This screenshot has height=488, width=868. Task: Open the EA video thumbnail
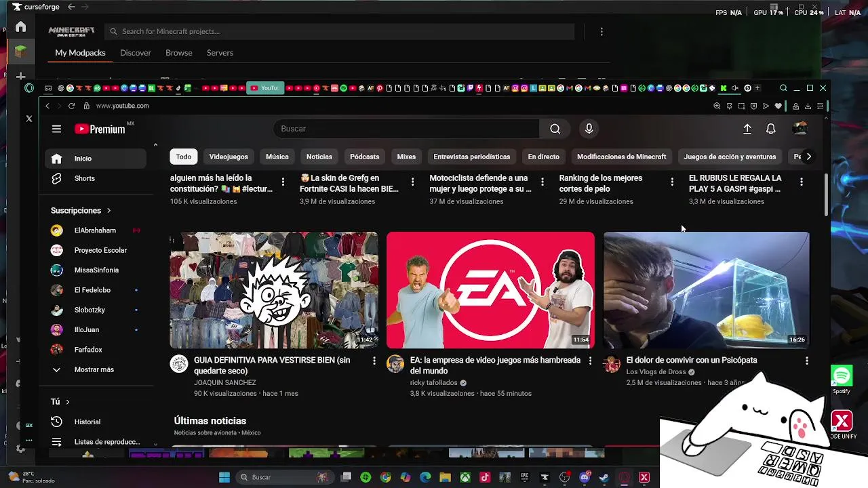point(490,290)
